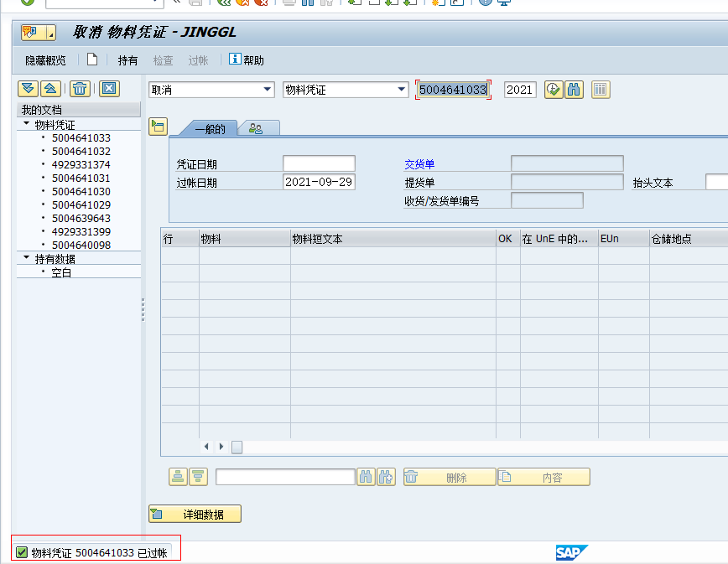Click the sort descending icon below item table

tap(198, 477)
